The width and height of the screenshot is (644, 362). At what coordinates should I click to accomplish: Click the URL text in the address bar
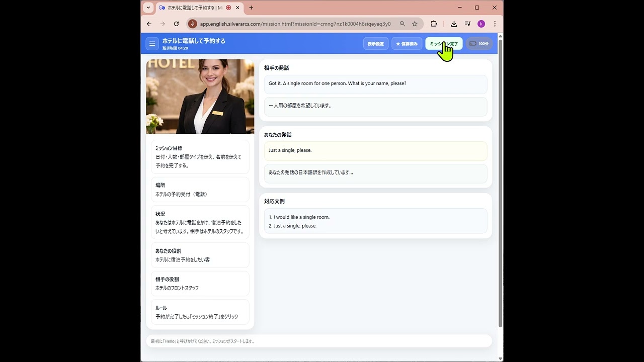tap(295, 24)
